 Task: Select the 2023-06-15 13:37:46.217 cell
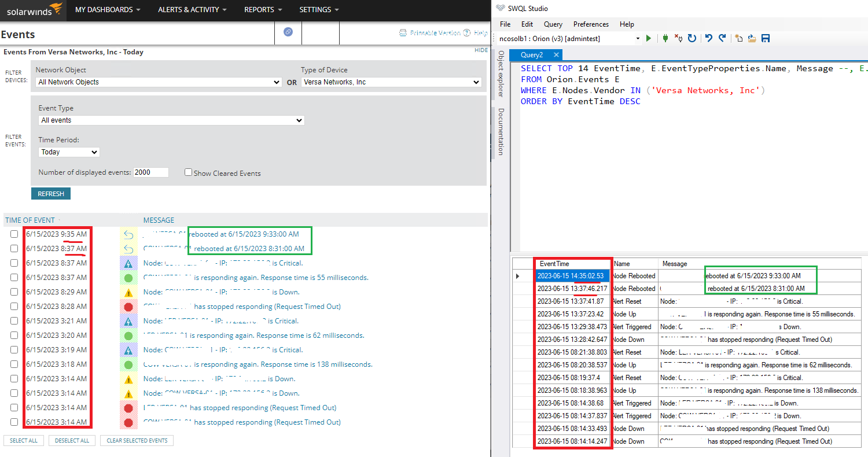pos(572,289)
